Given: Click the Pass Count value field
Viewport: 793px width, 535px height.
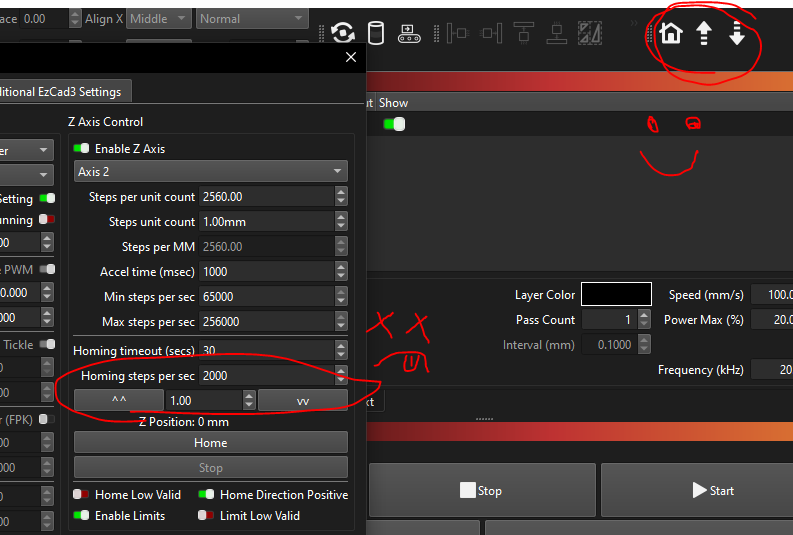Looking at the screenshot, I should [609, 320].
